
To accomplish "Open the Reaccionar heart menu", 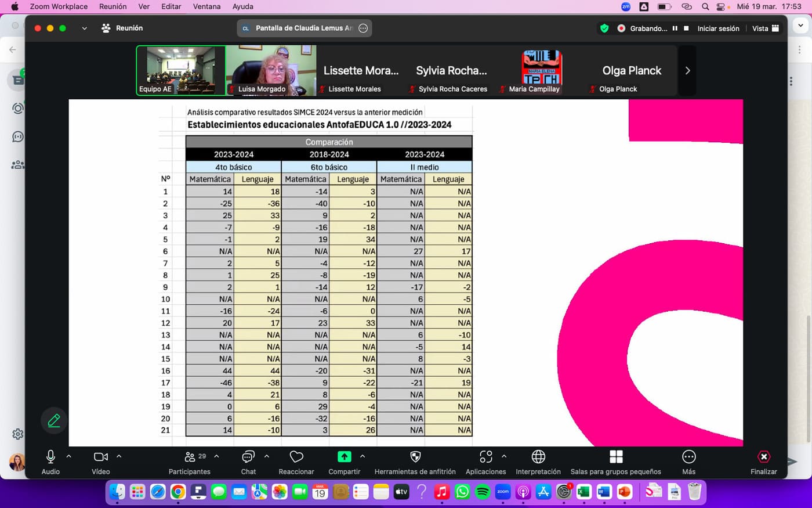I will (296, 462).
